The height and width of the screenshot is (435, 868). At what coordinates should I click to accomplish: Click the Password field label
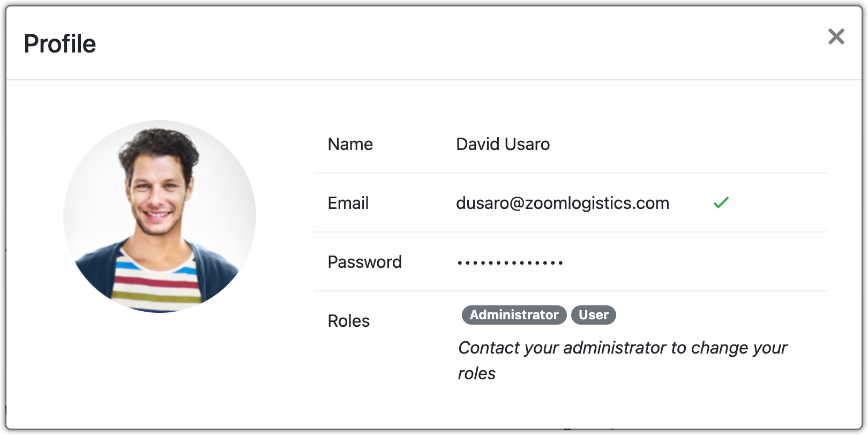click(x=364, y=262)
